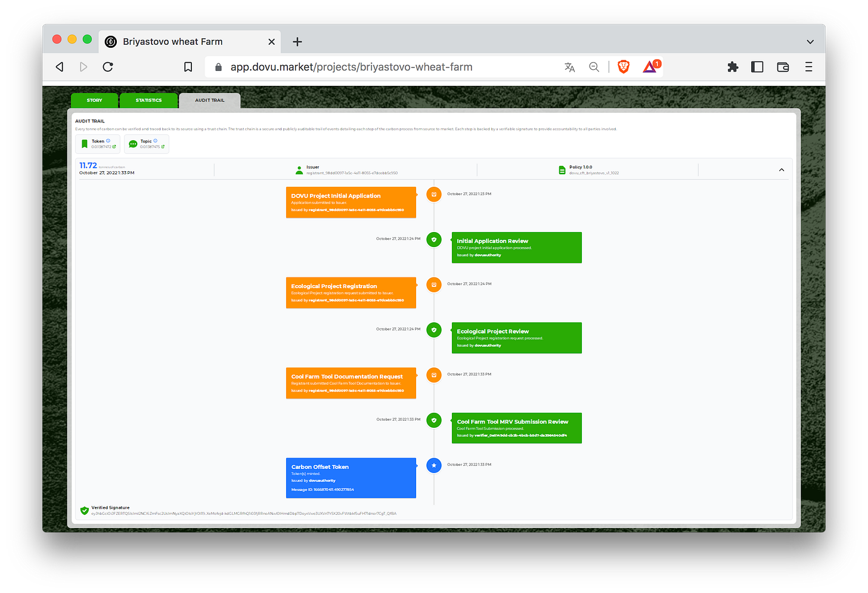Switch to the STATISTICS tab
This screenshot has height=593, width=868.
coord(148,100)
